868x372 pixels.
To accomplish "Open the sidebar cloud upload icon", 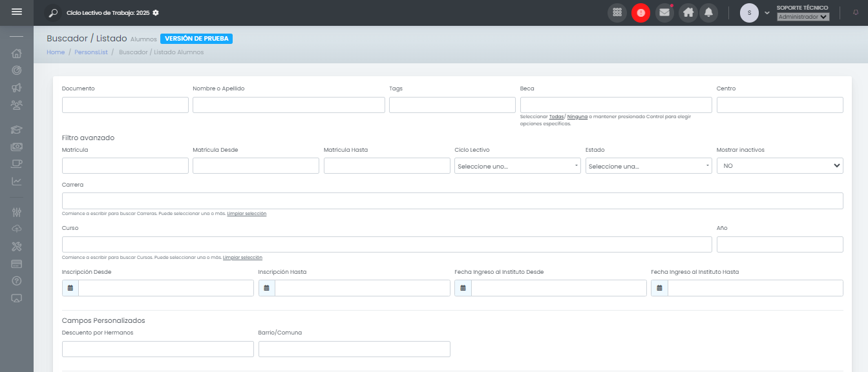I will [17, 229].
